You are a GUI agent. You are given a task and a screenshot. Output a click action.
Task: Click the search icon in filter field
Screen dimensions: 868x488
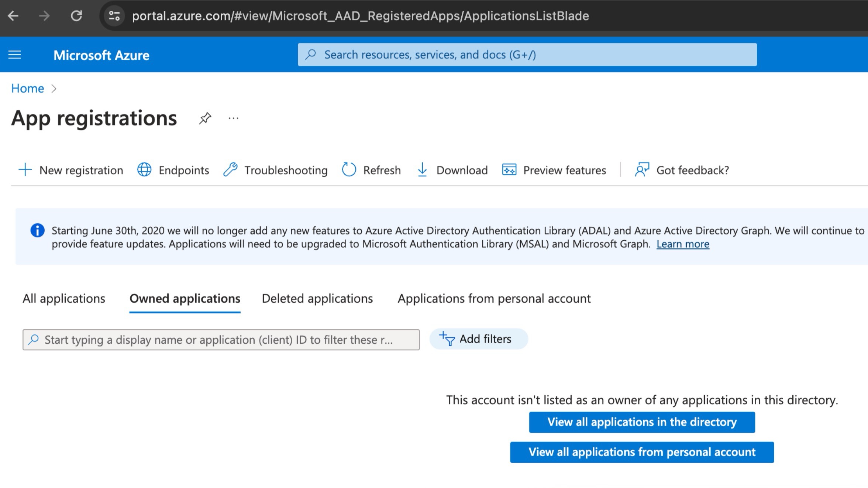(x=34, y=340)
